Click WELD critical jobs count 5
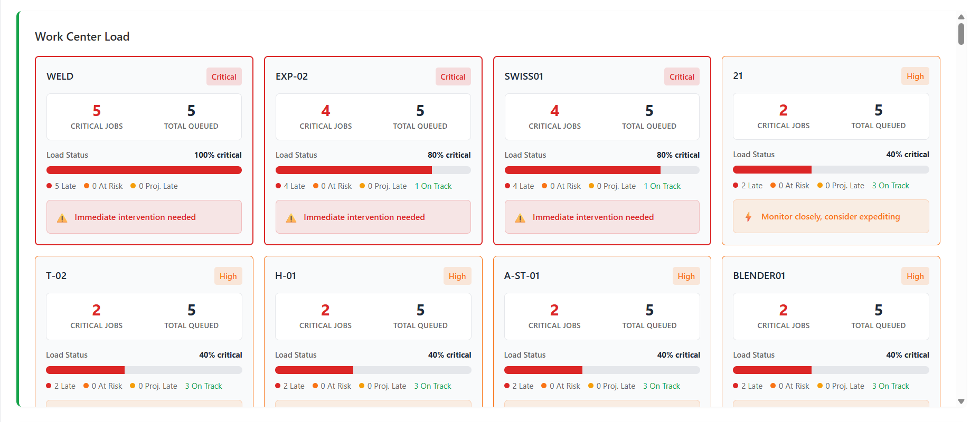Screen dimensions: 980x422 [x=97, y=111]
